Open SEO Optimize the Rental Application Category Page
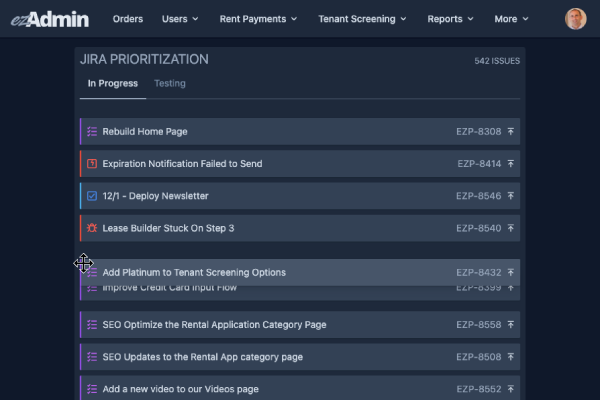 point(300,325)
